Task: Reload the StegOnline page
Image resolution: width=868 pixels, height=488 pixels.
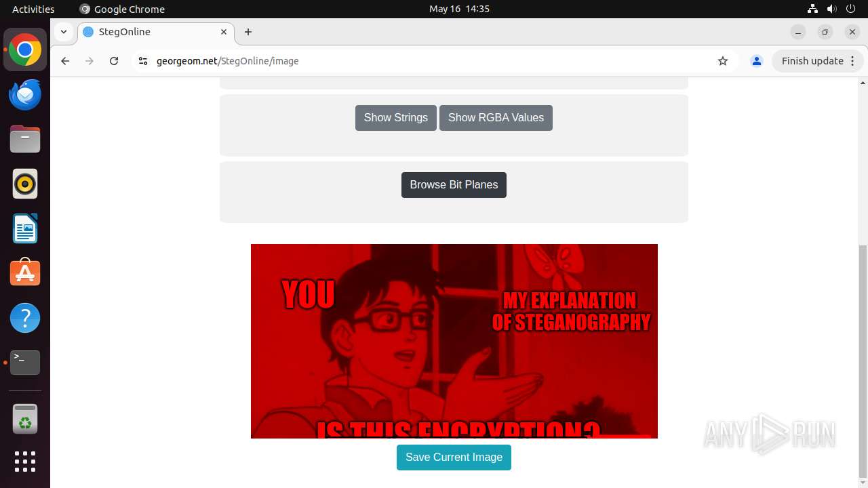Action: pos(114,61)
